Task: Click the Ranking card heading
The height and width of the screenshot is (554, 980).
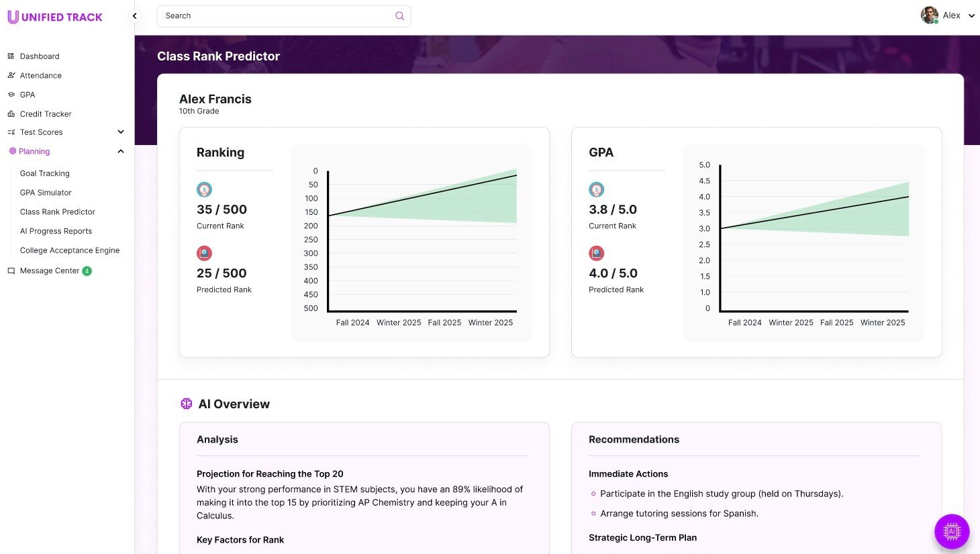Action: 220,152
